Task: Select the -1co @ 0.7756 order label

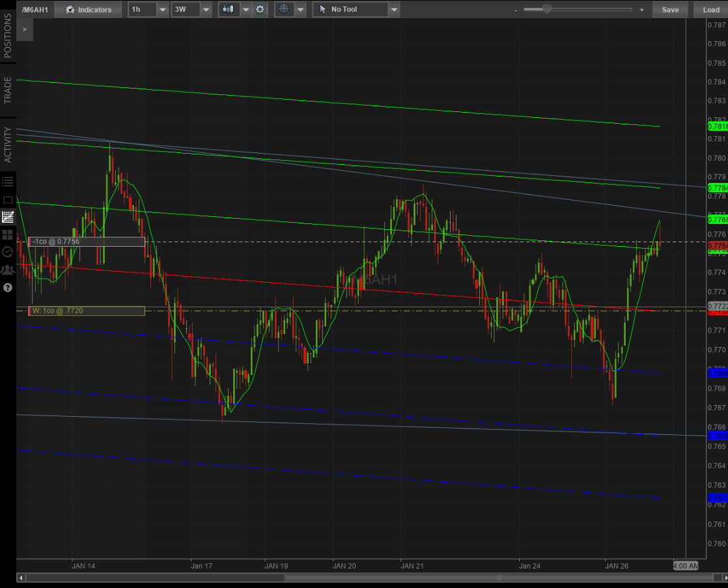Action: (x=87, y=242)
